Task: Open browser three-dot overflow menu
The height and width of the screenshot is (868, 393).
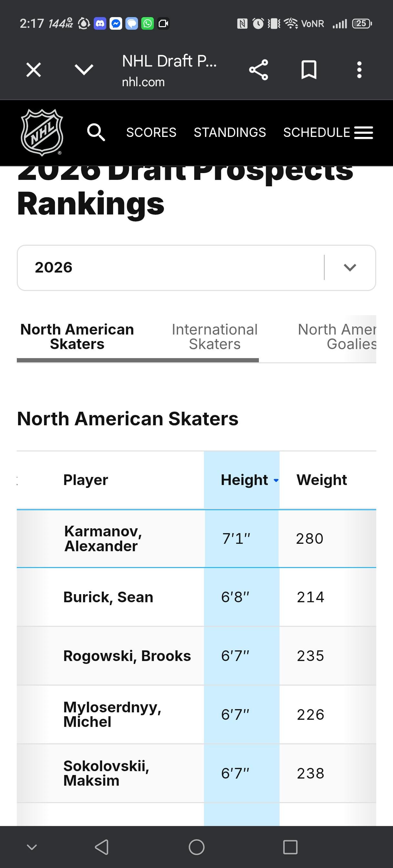Action: 359,70
